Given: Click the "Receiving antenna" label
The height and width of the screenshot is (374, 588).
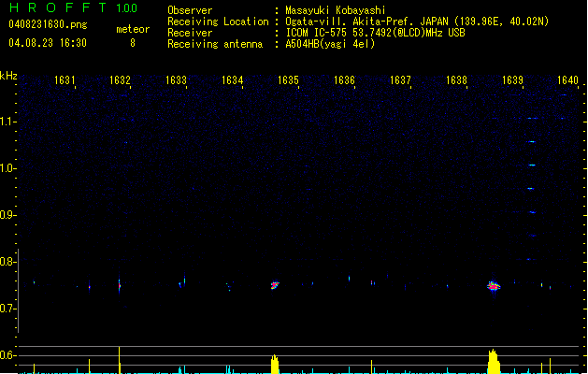Looking at the screenshot, I should (x=215, y=44).
